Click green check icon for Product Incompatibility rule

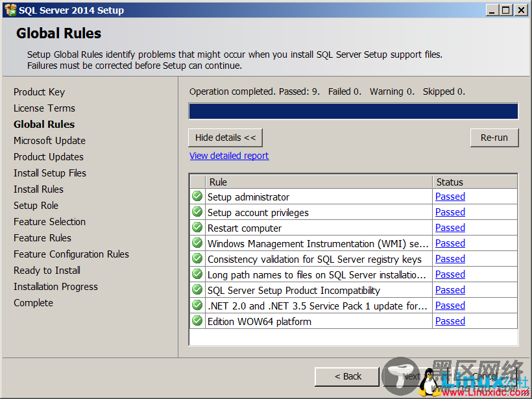click(197, 290)
